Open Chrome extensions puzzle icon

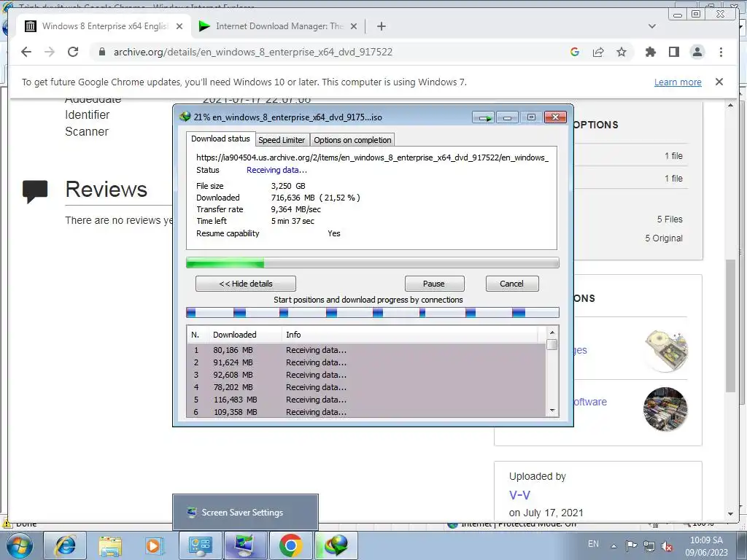(x=650, y=52)
